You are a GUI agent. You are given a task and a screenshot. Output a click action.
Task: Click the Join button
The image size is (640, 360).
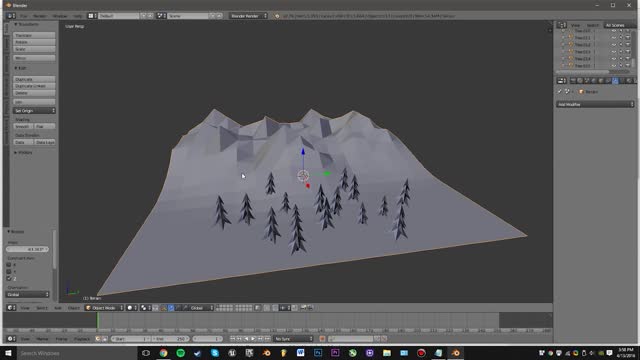pyautogui.click(x=34, y=102)
